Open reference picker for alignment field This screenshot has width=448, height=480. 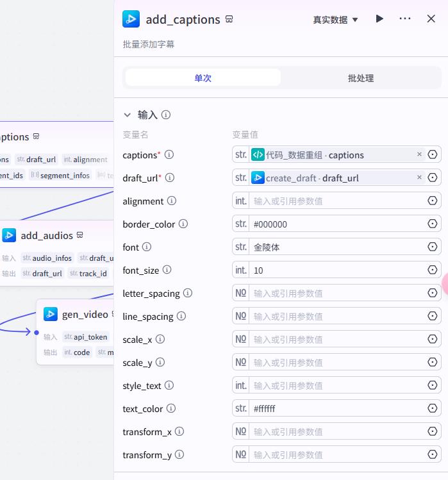pos(433,201)
